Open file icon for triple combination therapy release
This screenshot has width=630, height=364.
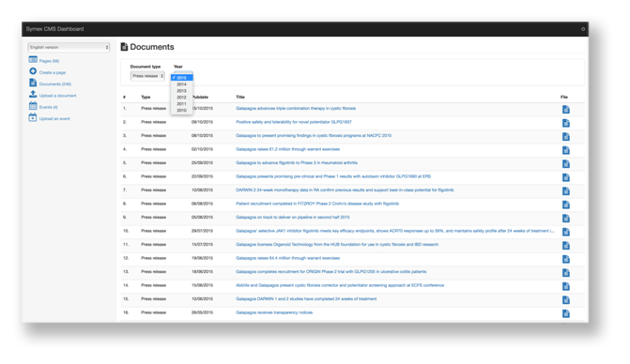[x=566, y=110]
